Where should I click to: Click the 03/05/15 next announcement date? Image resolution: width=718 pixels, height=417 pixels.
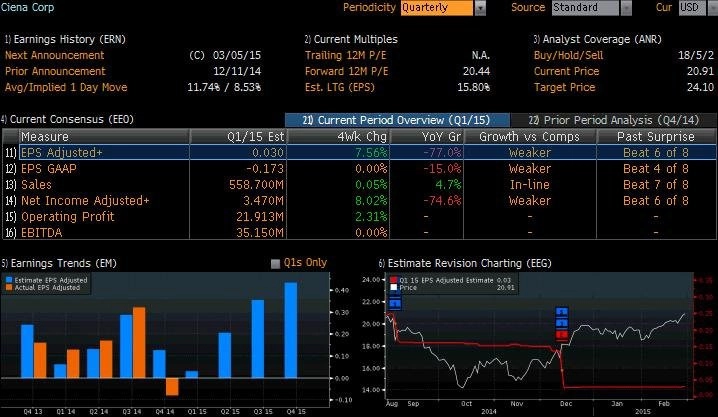(237, 55)
